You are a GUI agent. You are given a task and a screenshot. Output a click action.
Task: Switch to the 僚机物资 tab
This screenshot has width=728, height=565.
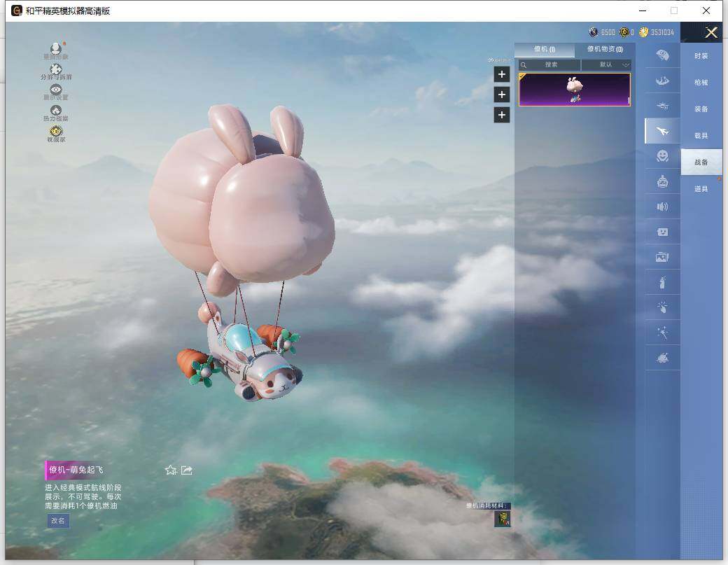tap(605, 49)
